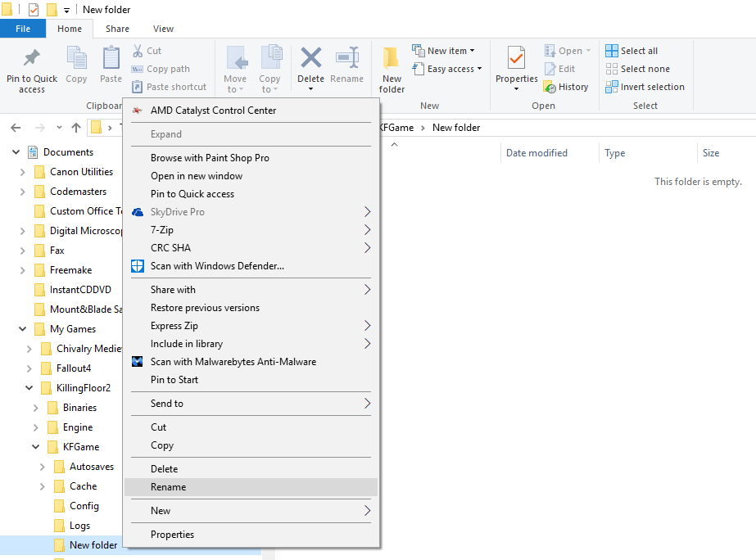756x560 pixels.
Task: Click Copy path in the ribbon
Action: click(x=161, y=69)
